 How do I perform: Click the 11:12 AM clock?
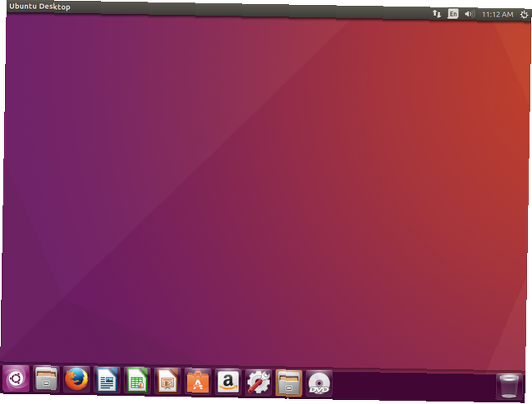[497, 14]
